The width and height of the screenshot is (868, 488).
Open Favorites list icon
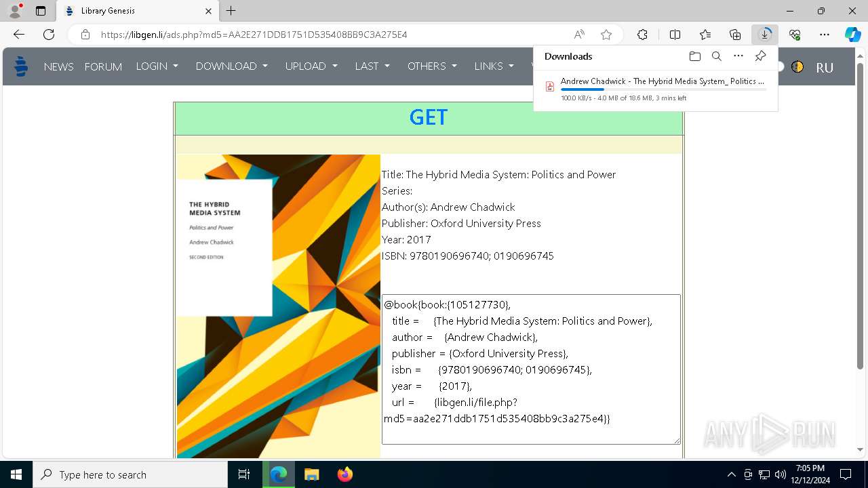point(705,35)
